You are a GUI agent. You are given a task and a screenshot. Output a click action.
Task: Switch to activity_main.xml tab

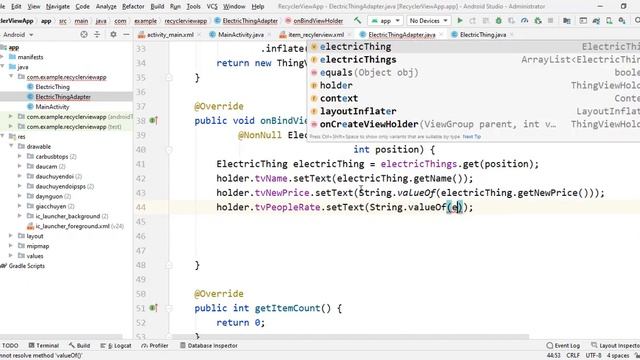click(170, 35)
